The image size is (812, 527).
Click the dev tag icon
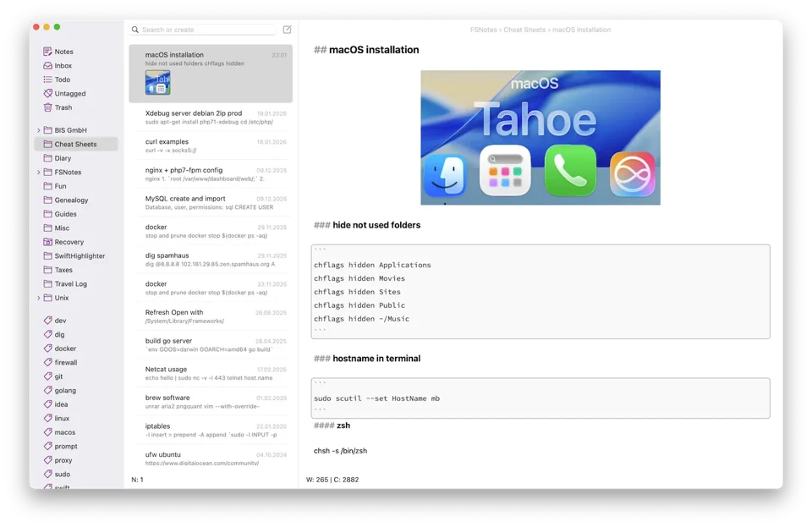47,321
